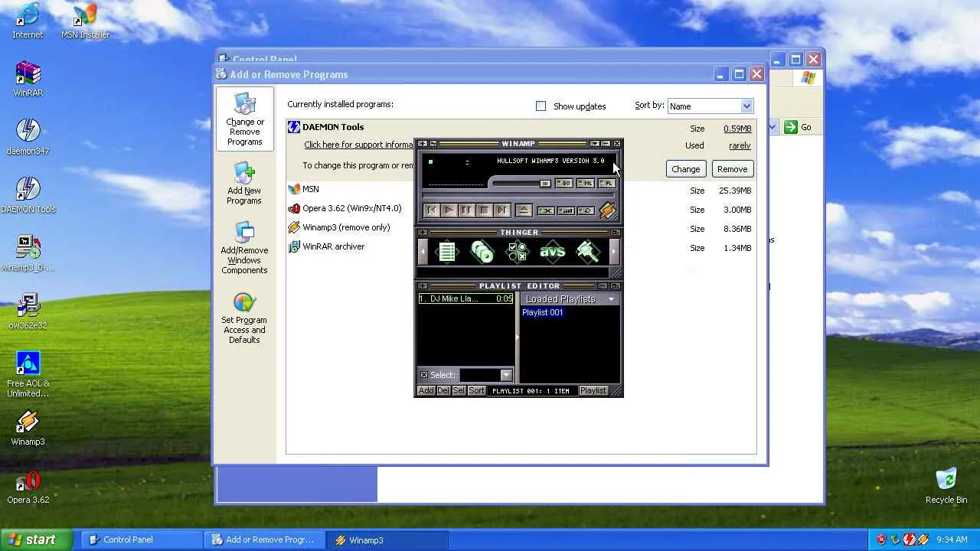Toggle the crossfade X button in Winamp
This screenshot has width=980, height=551.
coord(546,210)
